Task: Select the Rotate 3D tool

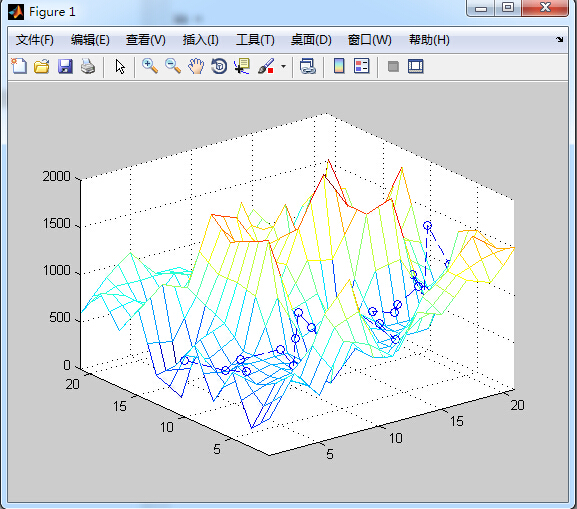Action: click(x=219, y=67)
